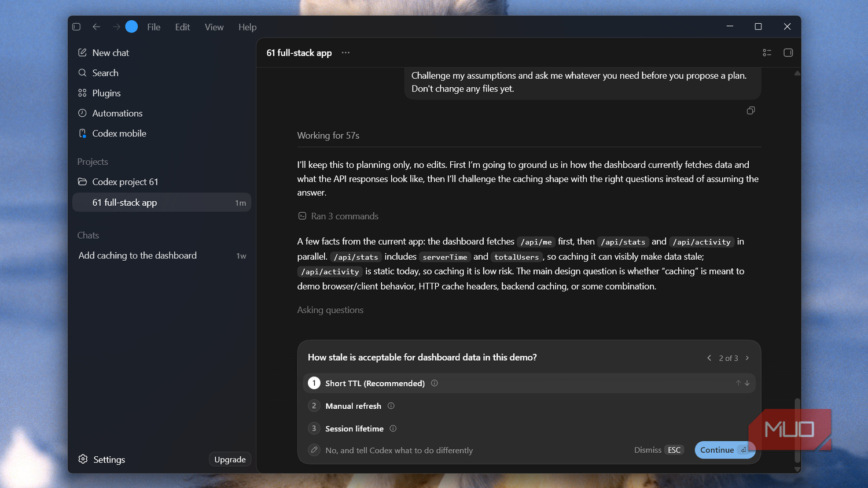
Task: Select option 1 Short TTL (Recommended)
Action: [x=529, y=383]
